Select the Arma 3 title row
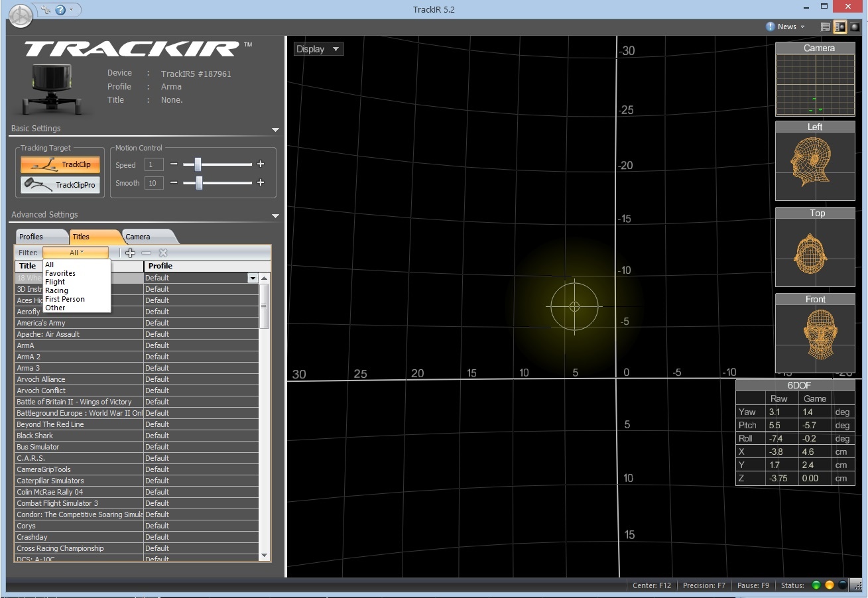Image resolution: width=868 pixels, height=598 pixels. point(137,368)
